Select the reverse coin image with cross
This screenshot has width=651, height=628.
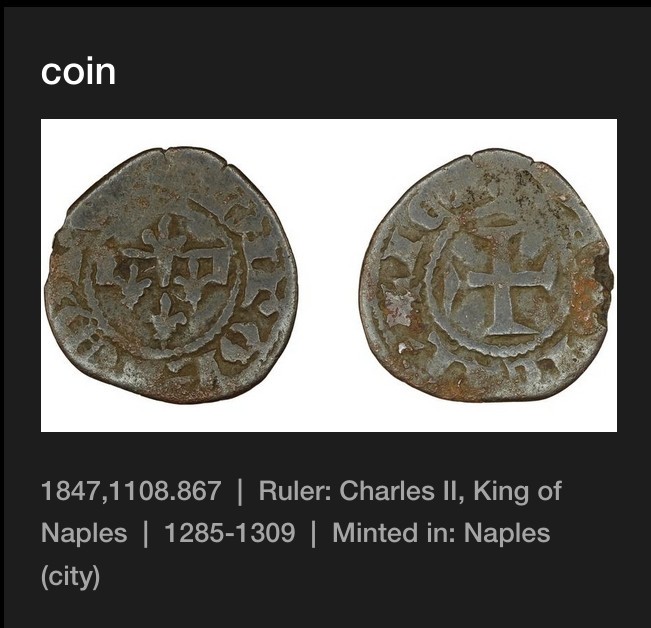[487, 276]
